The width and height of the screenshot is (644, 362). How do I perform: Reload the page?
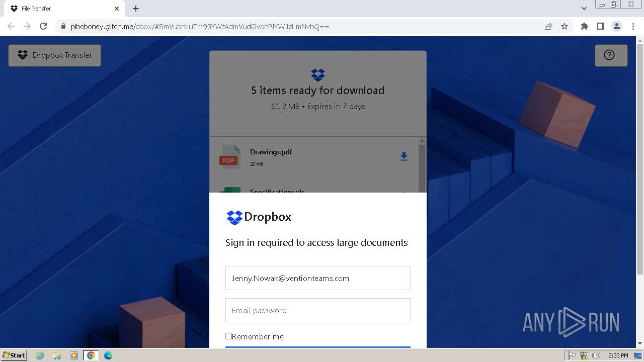tap(43, 26)
